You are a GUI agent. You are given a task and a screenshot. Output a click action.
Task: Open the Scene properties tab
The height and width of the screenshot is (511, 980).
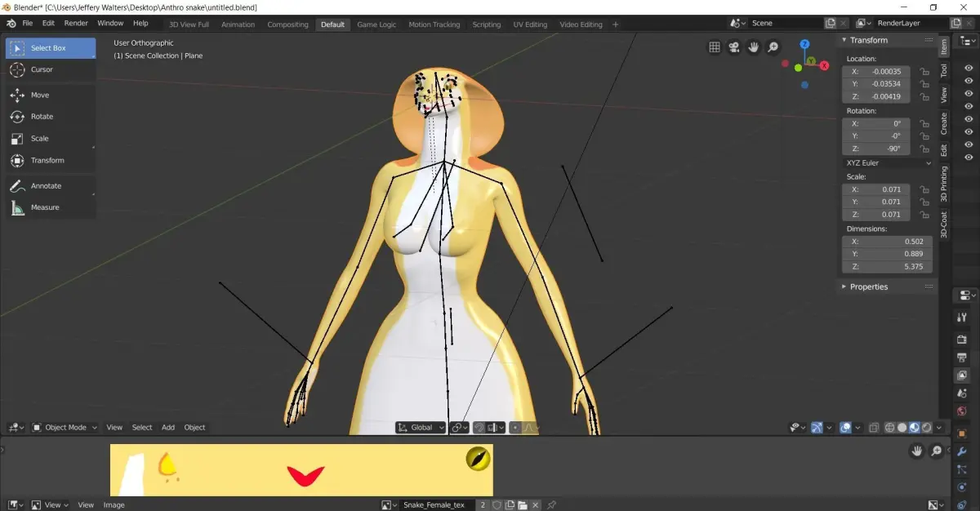pyautogui.click(x=962, y=393)
